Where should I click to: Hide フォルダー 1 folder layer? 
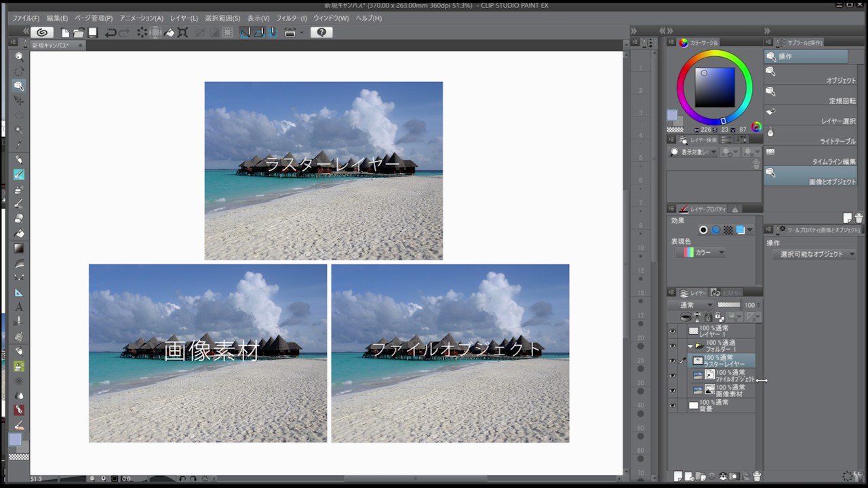673,346
